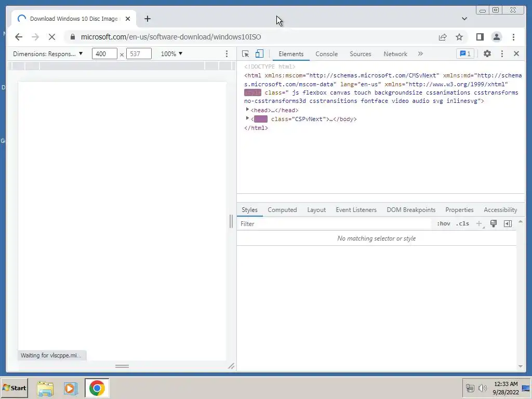Open the tab search dropdown arrow

tap(464, 19)
